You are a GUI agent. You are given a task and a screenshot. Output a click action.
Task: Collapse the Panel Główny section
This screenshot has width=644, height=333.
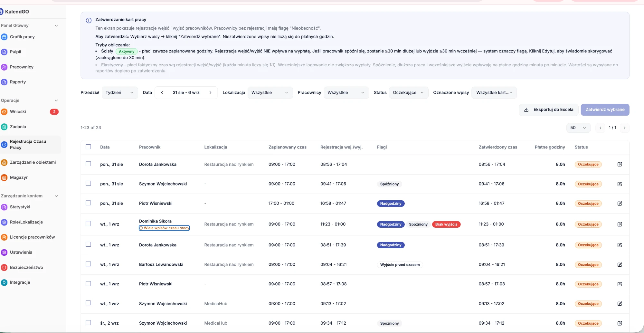click(x=56, y=26)
